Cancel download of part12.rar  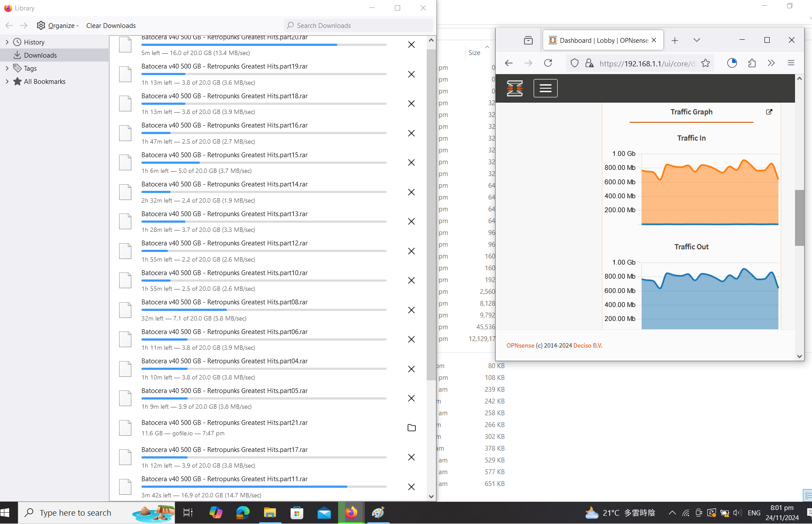coord(411,251)
